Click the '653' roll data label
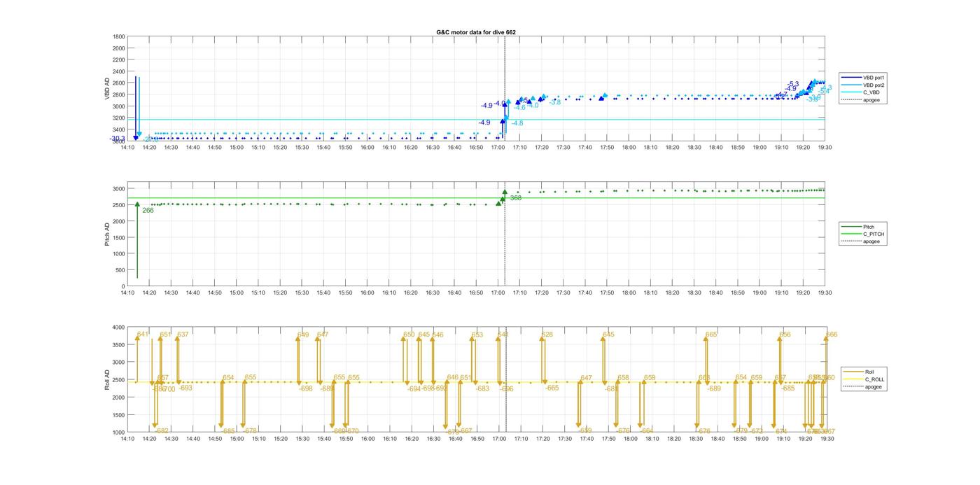 (477, 335)
